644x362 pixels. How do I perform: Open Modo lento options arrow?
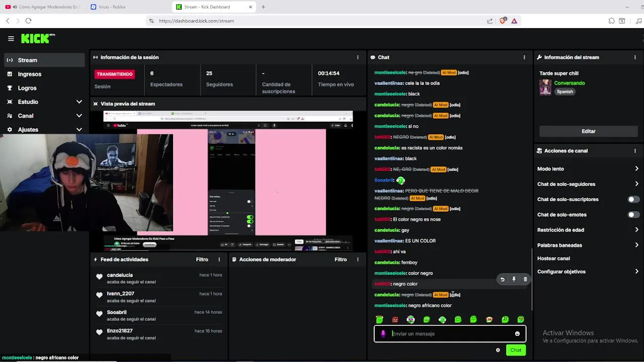click(636, 169)
